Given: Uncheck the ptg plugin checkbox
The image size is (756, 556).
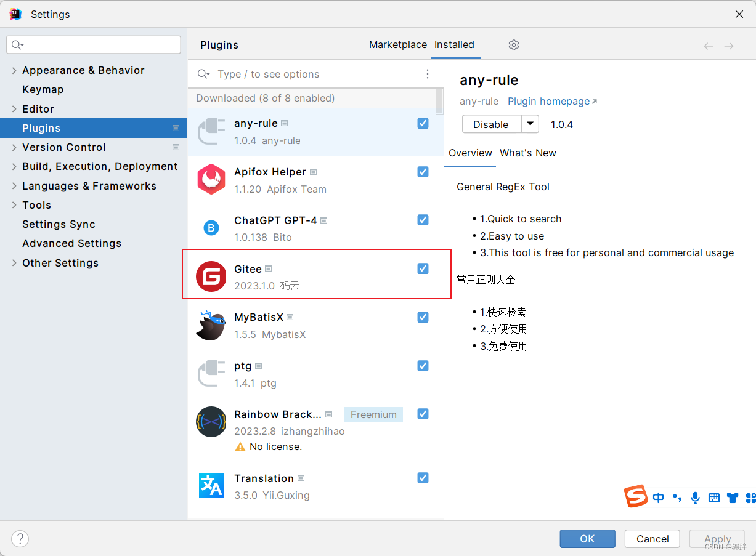Looking at the screenshot, I should pyautogui.click(x=423, y=366).
